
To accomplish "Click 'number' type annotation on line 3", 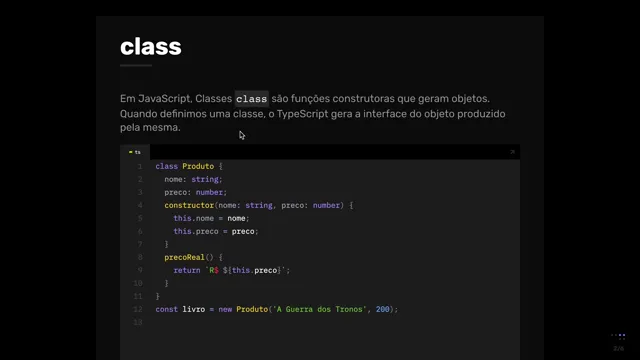I will pos(209,192).
